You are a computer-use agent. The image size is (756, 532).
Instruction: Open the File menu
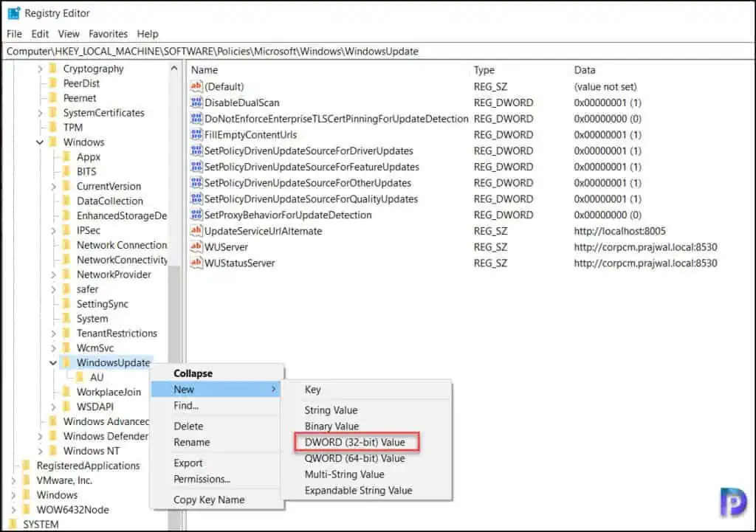(x=15, y=34)
